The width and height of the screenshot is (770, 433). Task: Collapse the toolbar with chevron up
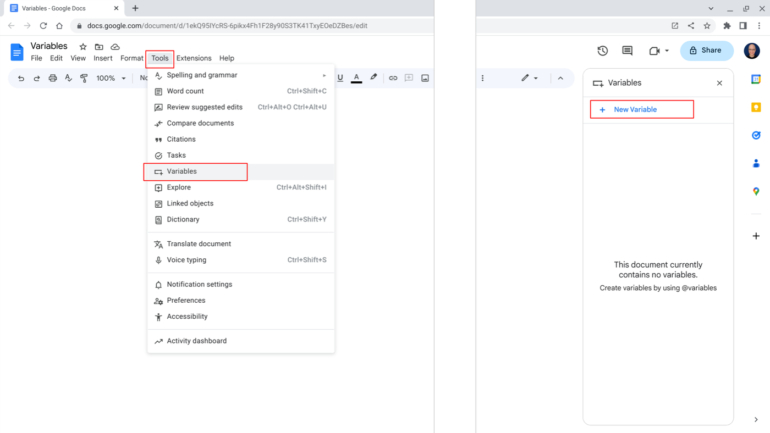pyautogui.click(x=560, y=78)
